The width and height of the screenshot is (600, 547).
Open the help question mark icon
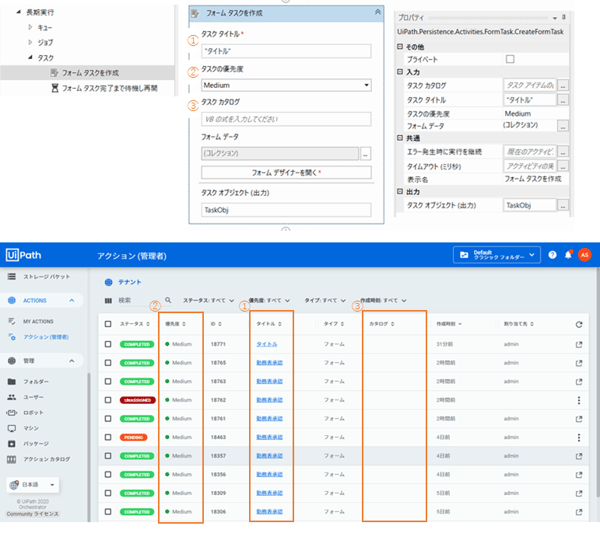552,255
